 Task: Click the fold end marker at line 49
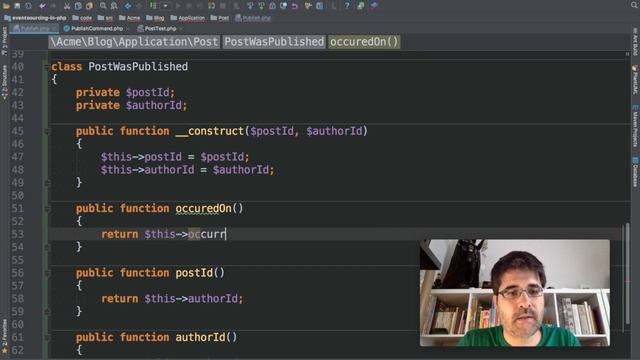click(x=47, y=183)
